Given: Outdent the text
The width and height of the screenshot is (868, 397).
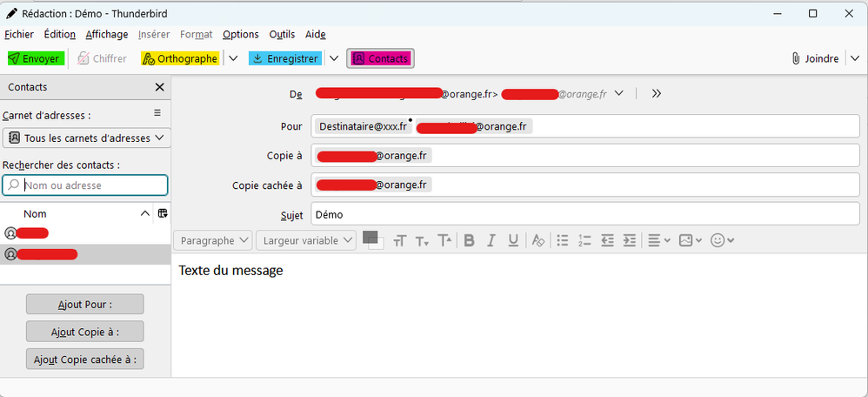Looking at the screenshot, I should tap(608, 240).
